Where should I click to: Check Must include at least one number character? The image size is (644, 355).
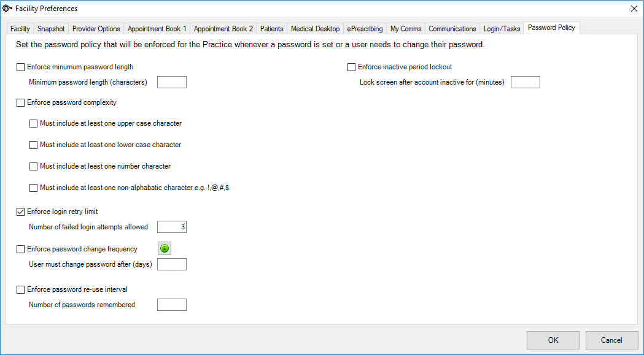[33, 166]
